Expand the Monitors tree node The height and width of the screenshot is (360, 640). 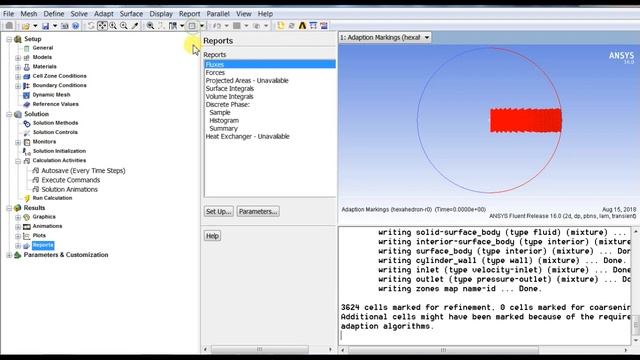pos(18,142)
